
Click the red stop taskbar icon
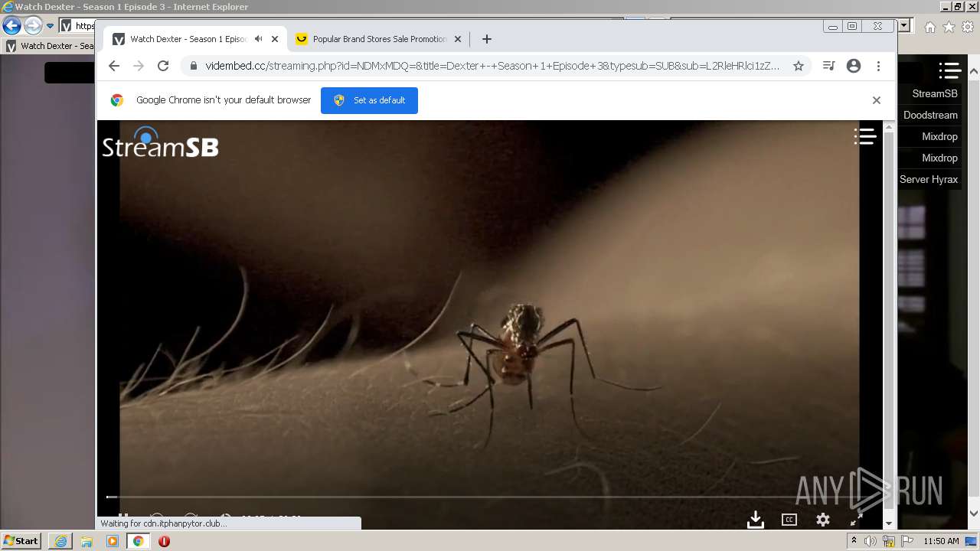pyautogui.click(x=164, y=541)
